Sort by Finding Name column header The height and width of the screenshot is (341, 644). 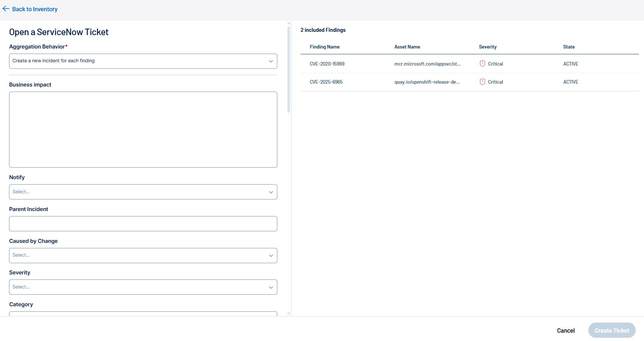324,47
